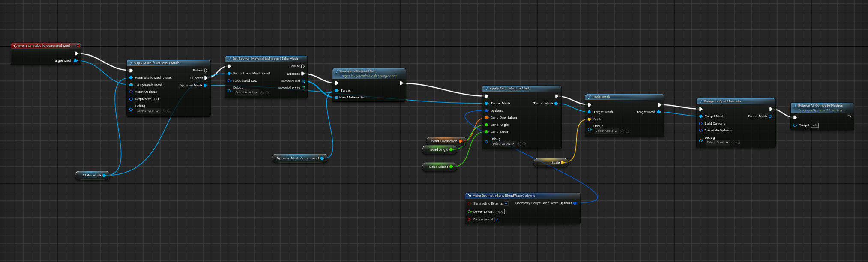The image size is (868, 262).
Task: Click the New Material Set array input pin
Action: point(336,97)
